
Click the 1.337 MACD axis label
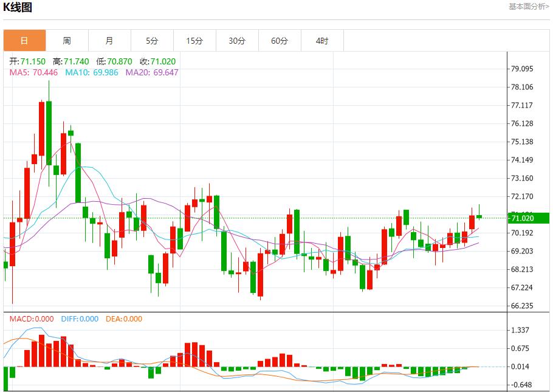click(x=522, y=330)
